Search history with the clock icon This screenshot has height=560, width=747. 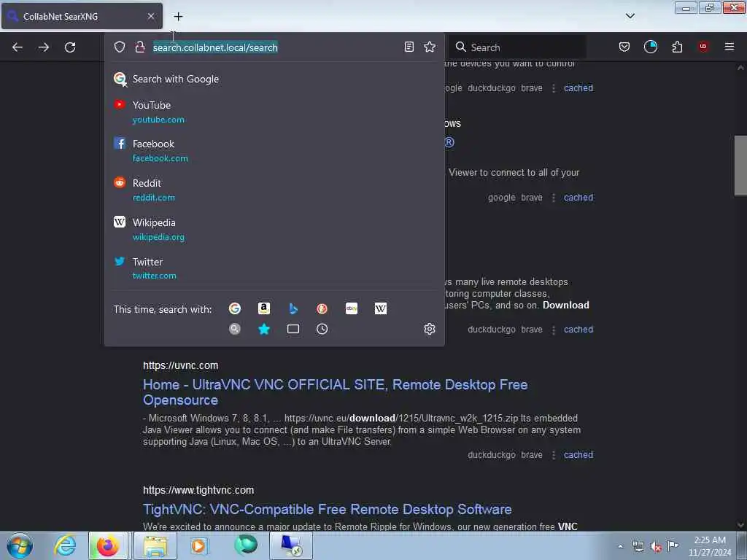(322, 329)
